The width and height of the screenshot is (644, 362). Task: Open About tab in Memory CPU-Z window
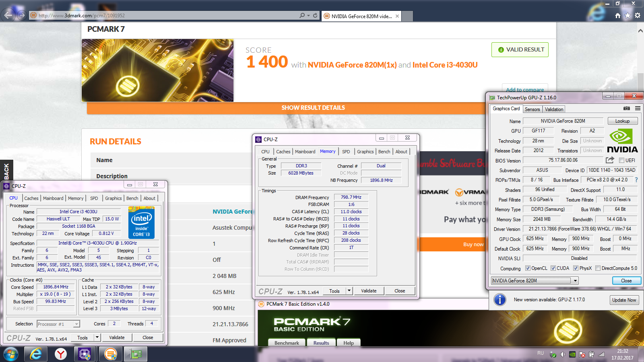coord(401,152)
